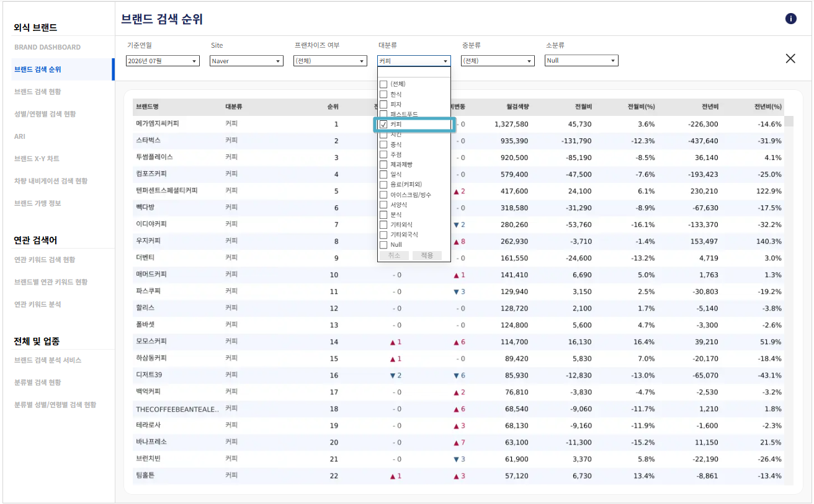Click 적용 button in the 대분류 list
The image size is (814, 504).
click(x=427, y=255)
